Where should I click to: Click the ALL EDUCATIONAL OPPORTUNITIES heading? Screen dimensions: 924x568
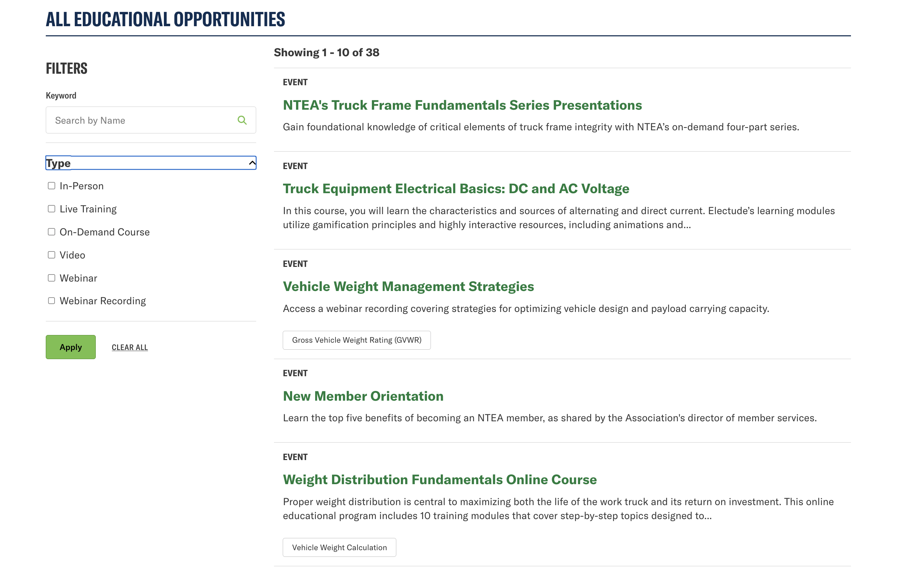pyautogui.click(x=165, y=19)
